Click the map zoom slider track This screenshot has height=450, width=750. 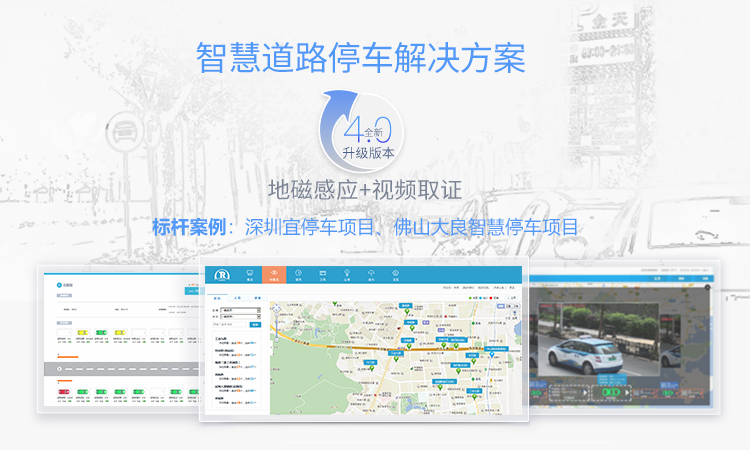pos(276,329)
